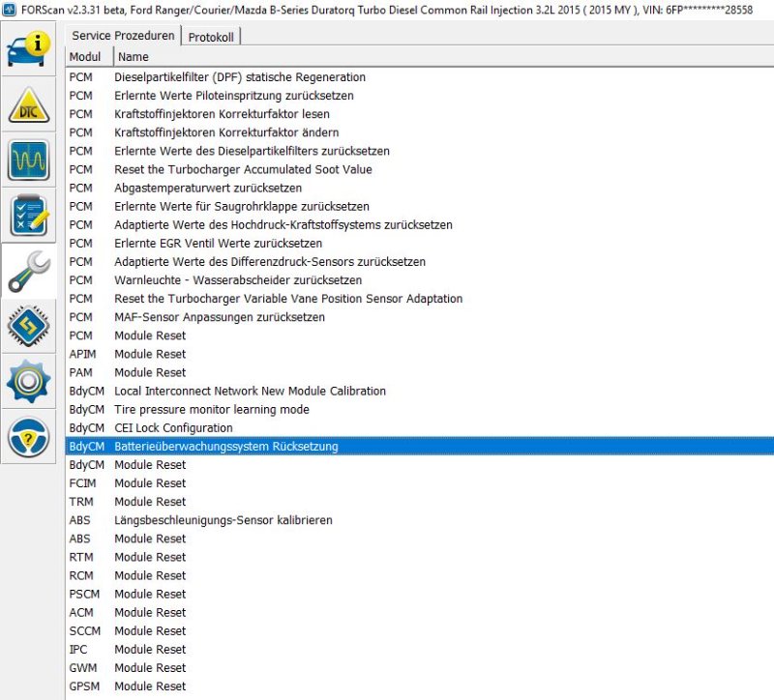Select 'CEI Lock Configuration' procedure
The width and height of the screenshot is (774, 700).
point(420,427)
